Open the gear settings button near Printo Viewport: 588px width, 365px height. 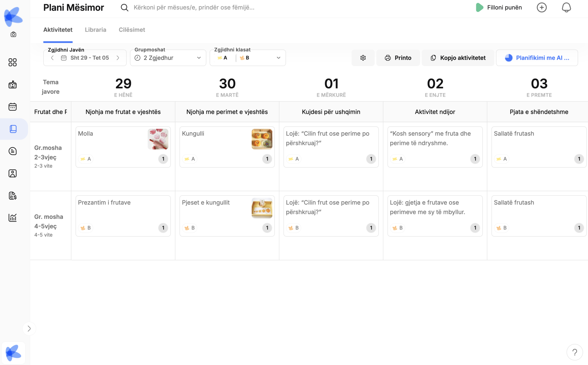(x=363, y=58)
